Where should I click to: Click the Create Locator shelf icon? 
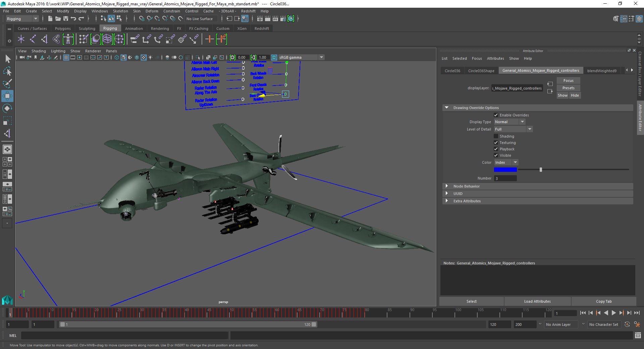(x=21, y=39)
